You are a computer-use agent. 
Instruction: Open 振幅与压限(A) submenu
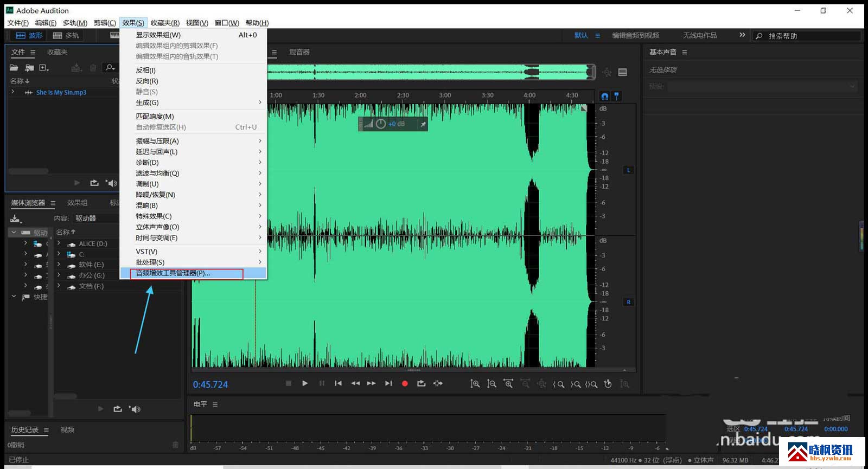click(x=193, y=141)
